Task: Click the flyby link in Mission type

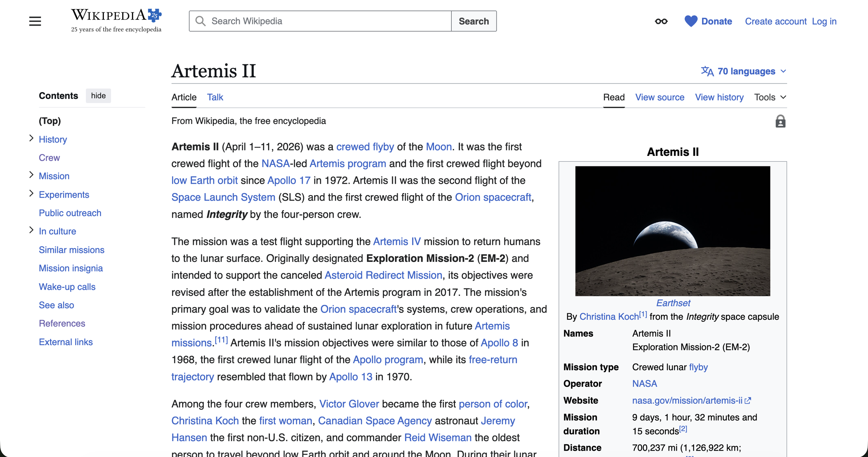Action: click(698, 367)
